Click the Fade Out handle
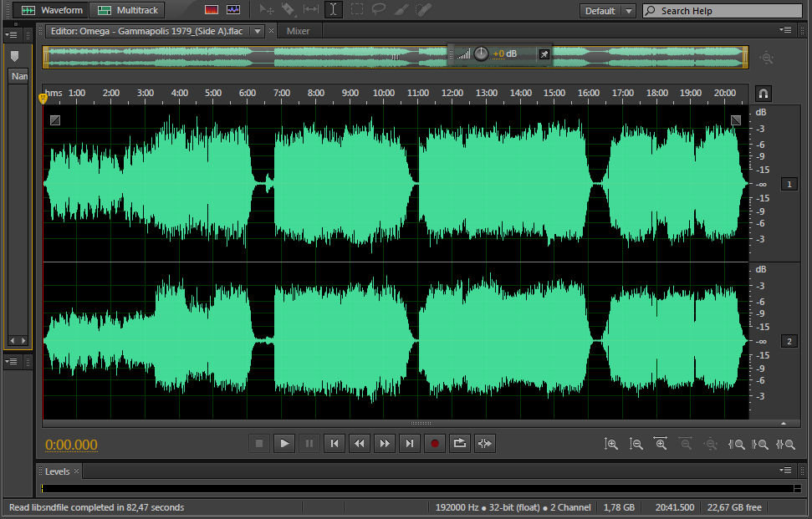 [735, 120]
